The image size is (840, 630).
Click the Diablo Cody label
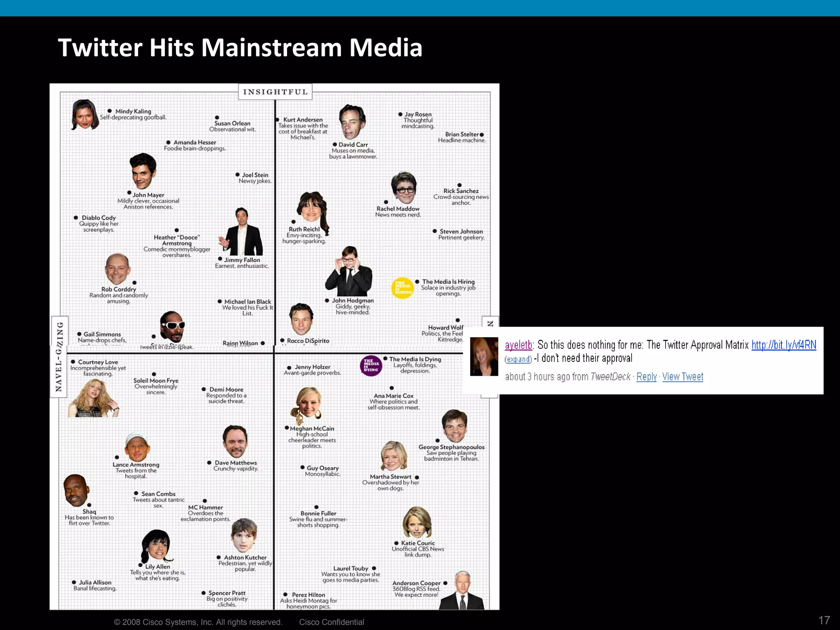pos(98,218)
